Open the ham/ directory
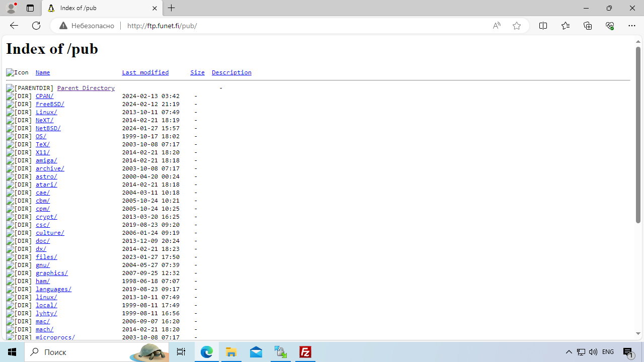The image size is (644, 362). 43,281
